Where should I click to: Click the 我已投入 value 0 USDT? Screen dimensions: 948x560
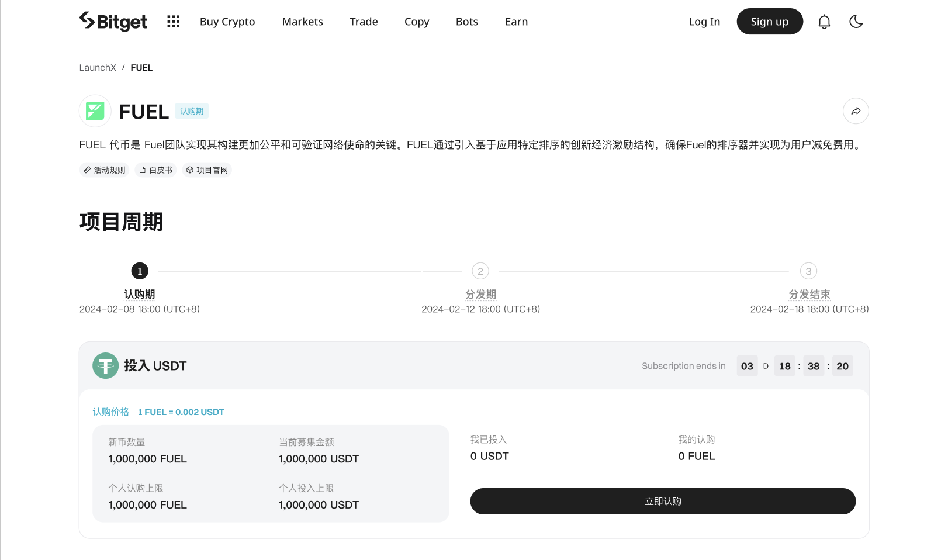[x=490, y=457]
